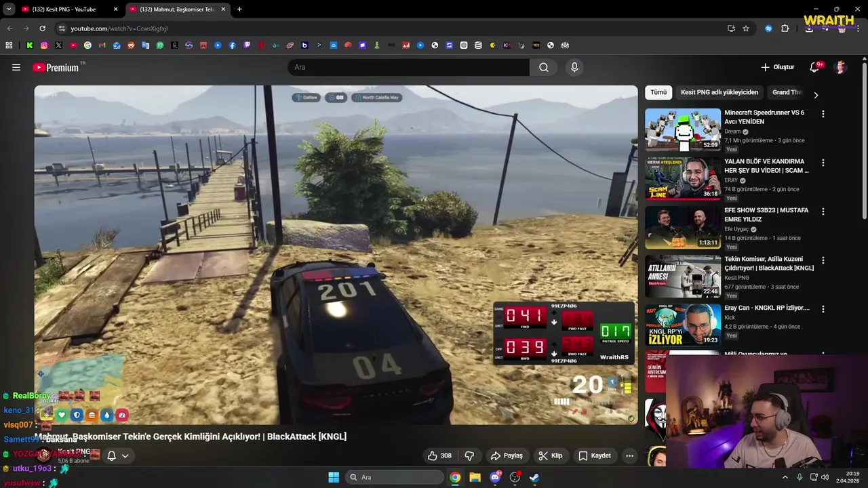Open the Gmail bookmark icon
This screenshot has height=488, width=868.
[x=102, y=45]
